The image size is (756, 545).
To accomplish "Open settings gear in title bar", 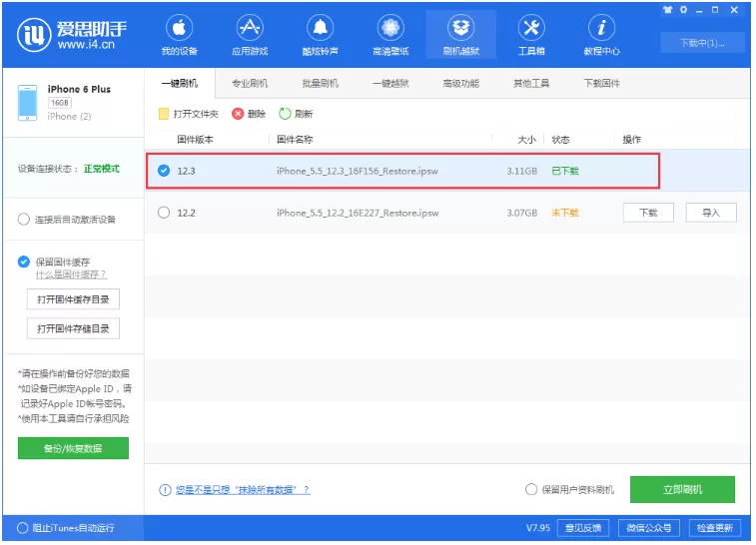I will pyautogui.click(x=683, y=10).
